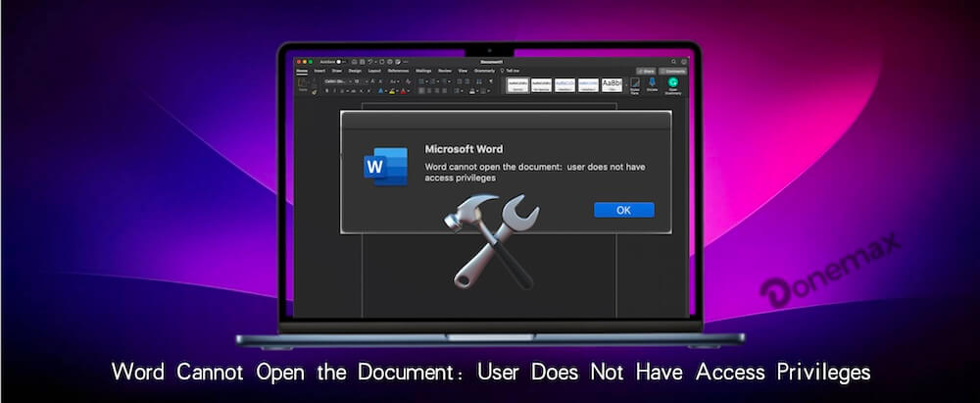Apply the Title style

click(612, 85)
